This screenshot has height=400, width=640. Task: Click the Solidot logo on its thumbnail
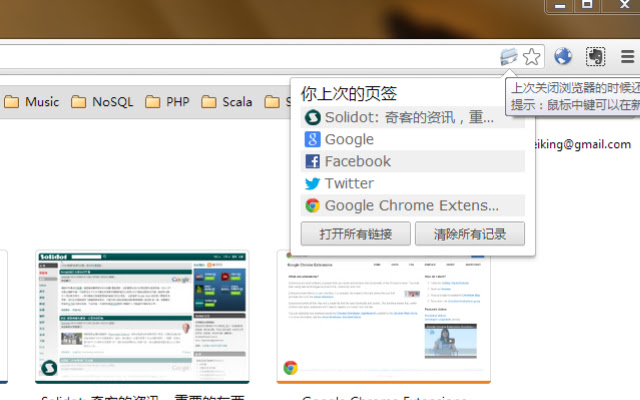[49, 368]
